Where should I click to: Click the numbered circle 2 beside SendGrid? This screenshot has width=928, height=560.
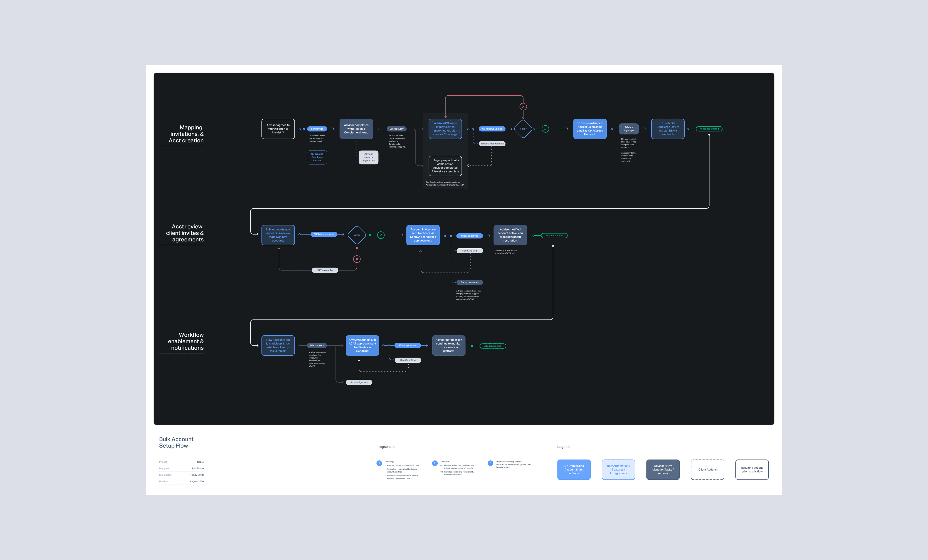click(x=435, y=463)
